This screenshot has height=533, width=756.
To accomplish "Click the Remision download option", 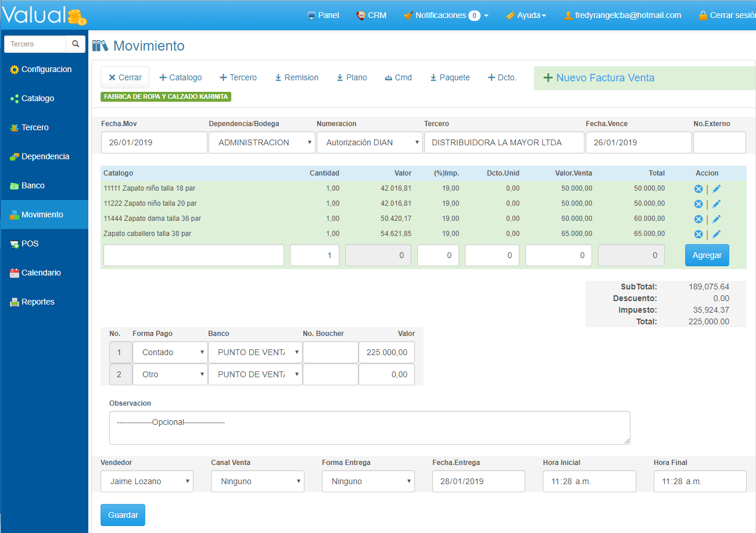I will 296,77.
